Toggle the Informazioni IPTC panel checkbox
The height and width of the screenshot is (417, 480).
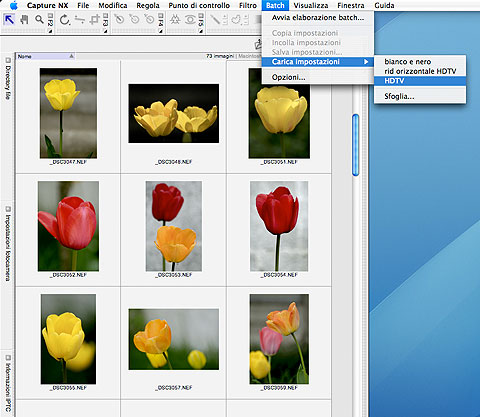(x=8, y=358)
